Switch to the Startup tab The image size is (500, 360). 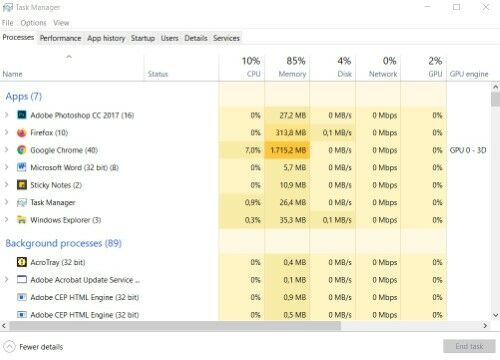pyautogui.click(x=143, y=38)
